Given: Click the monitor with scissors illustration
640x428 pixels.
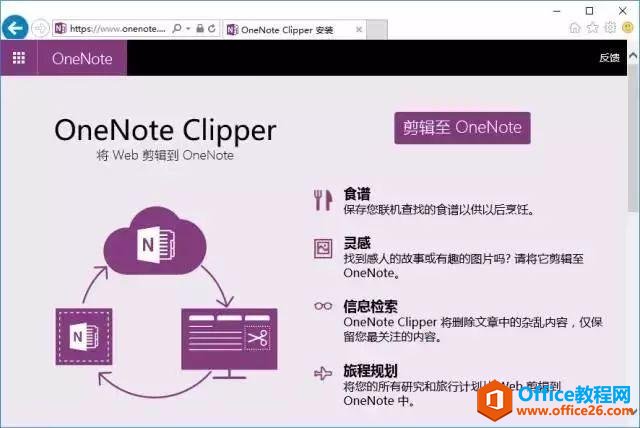Looking at the screenshot, I should point(229,344).
